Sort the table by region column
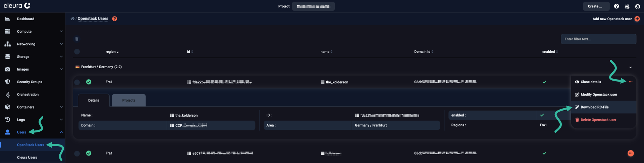This screenshot has height=163, width=644. point(112,52)
